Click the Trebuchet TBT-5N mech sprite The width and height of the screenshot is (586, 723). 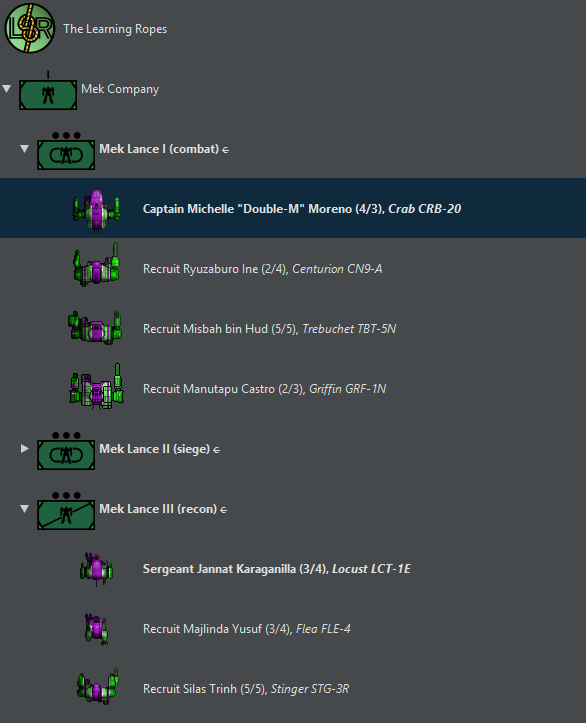(95, 328)
